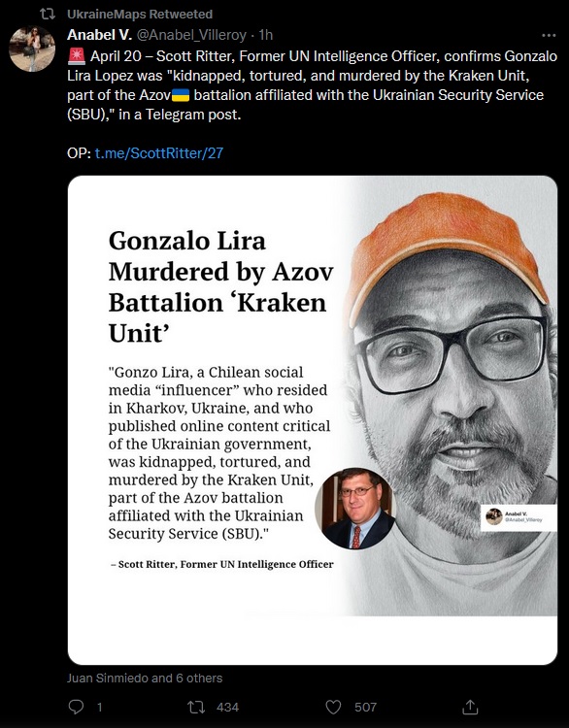569x728 pixels.
Task: Click the 434 retweet count
Action: click(x=227, y=707)
